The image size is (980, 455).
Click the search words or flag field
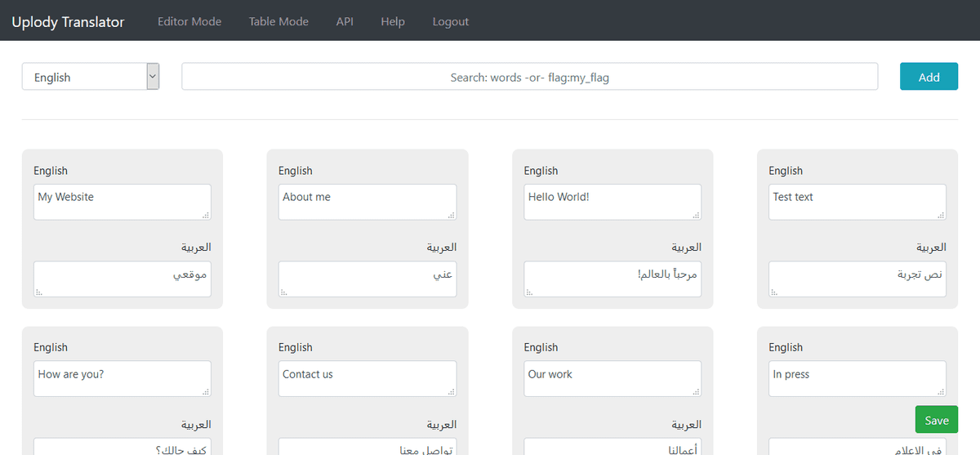click(529, 77)
